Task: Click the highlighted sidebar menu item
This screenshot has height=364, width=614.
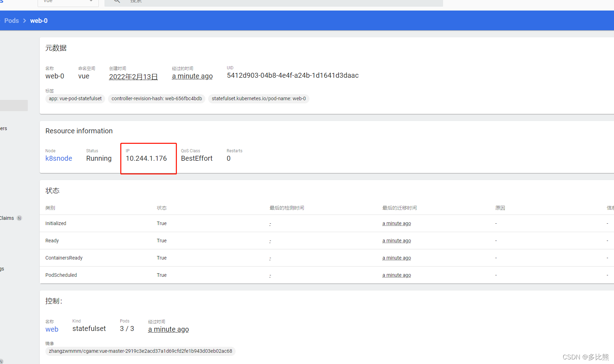Action: pos(14,106)
